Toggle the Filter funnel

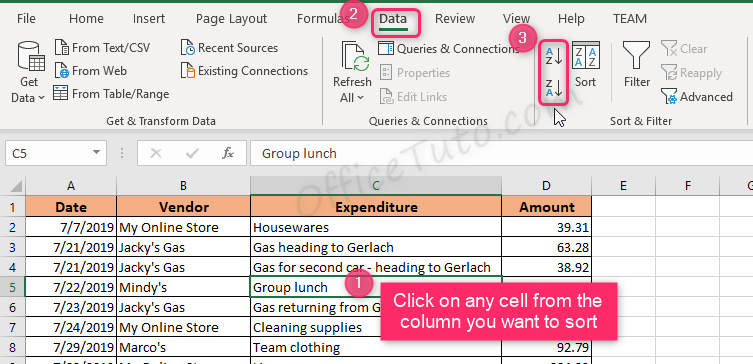(636, 65)
